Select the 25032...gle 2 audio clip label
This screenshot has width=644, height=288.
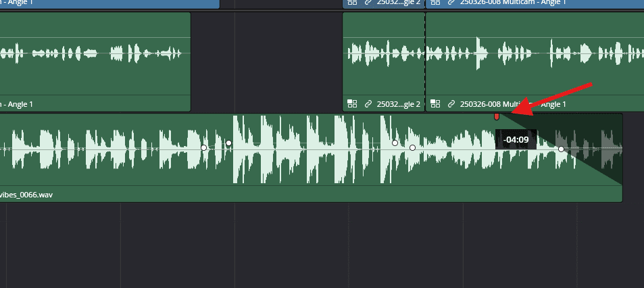399,104
